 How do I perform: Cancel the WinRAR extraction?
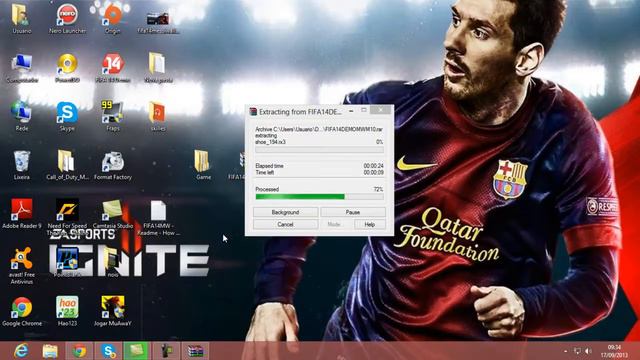click(x=285, y=224)
